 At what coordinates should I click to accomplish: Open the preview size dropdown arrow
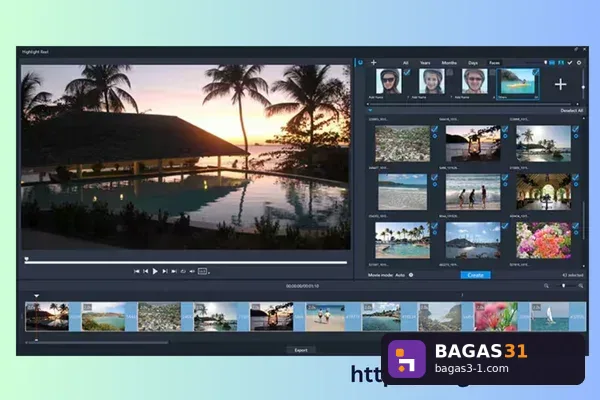[209, 273]
